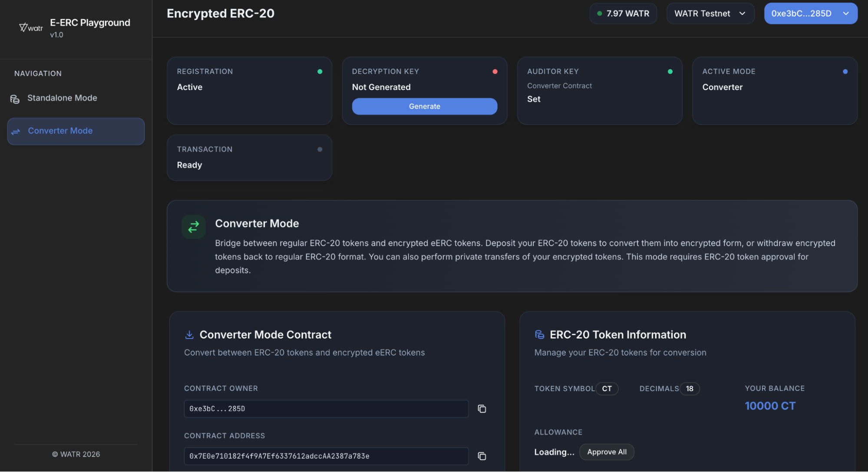Copy the contract address value

pos(482,456)
